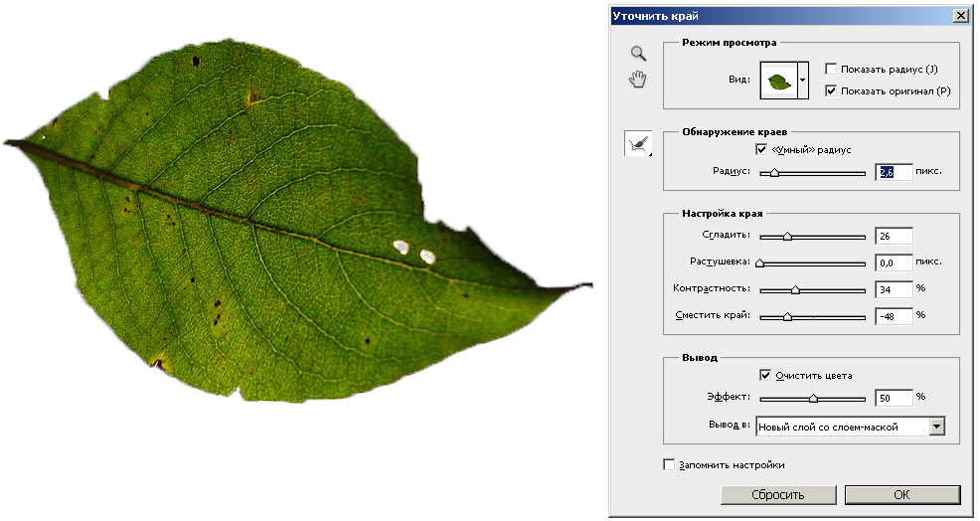Click the Сбросить button
The height and width of the screenshot is (521, 980).
(x=778, y=495)
